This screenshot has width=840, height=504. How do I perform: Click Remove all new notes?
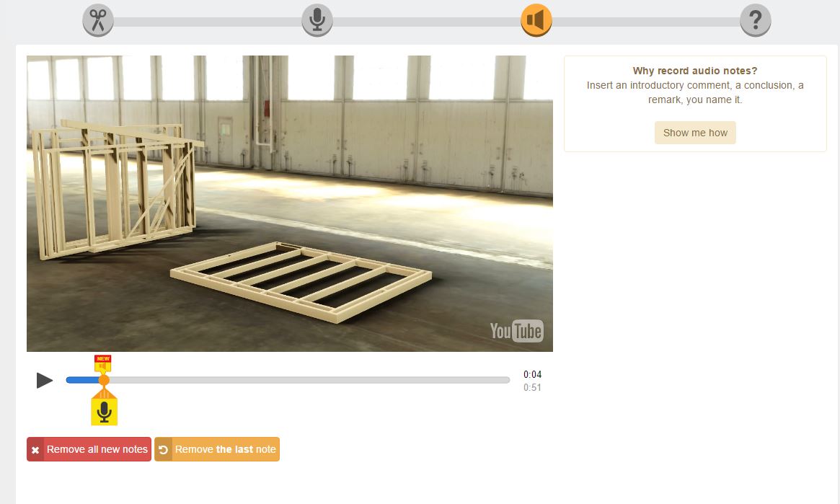coord(89,449)
